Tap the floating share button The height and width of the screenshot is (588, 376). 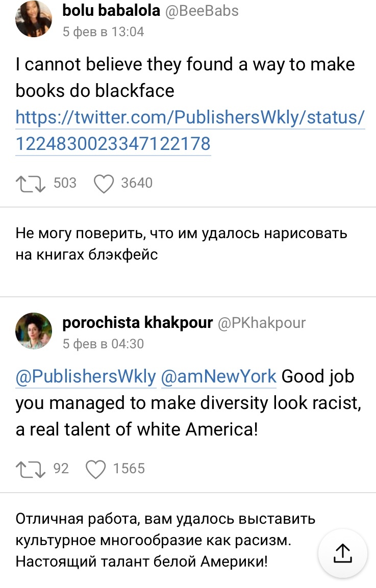coord(343,553)
